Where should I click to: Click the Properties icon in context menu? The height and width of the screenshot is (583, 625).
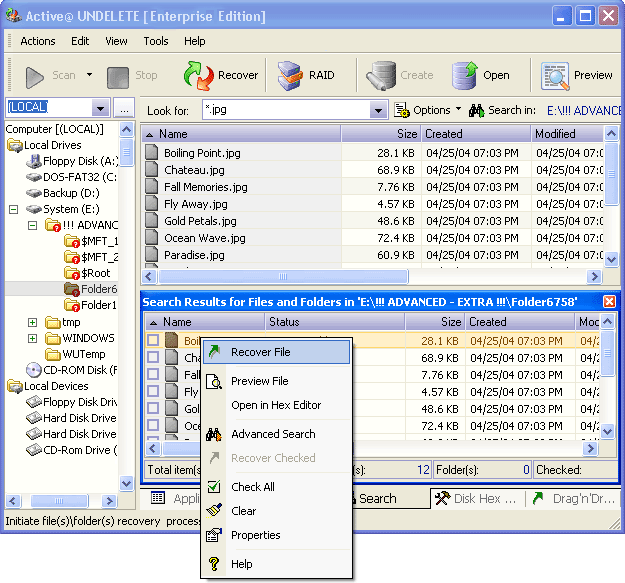point(214,535)
